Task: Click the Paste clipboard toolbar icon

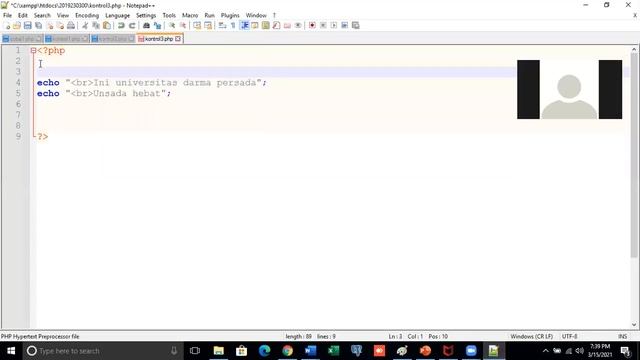Action: pos(107,25)
